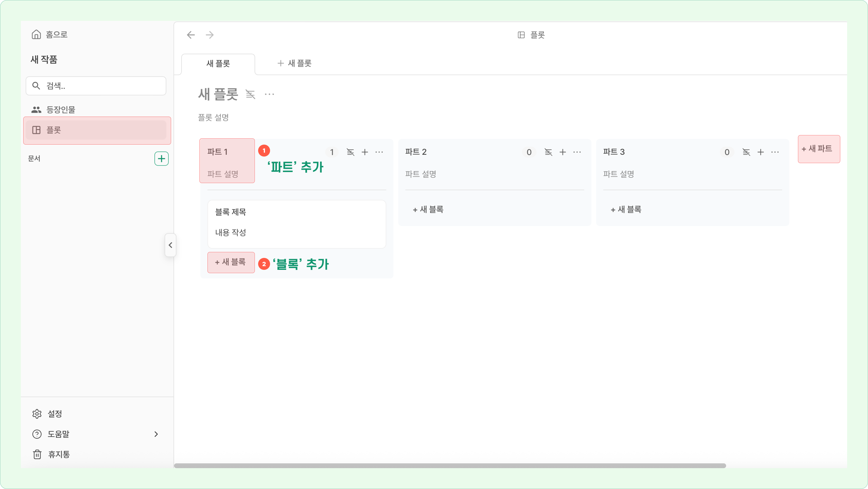Click the 파트 2 title

(416, 152)
